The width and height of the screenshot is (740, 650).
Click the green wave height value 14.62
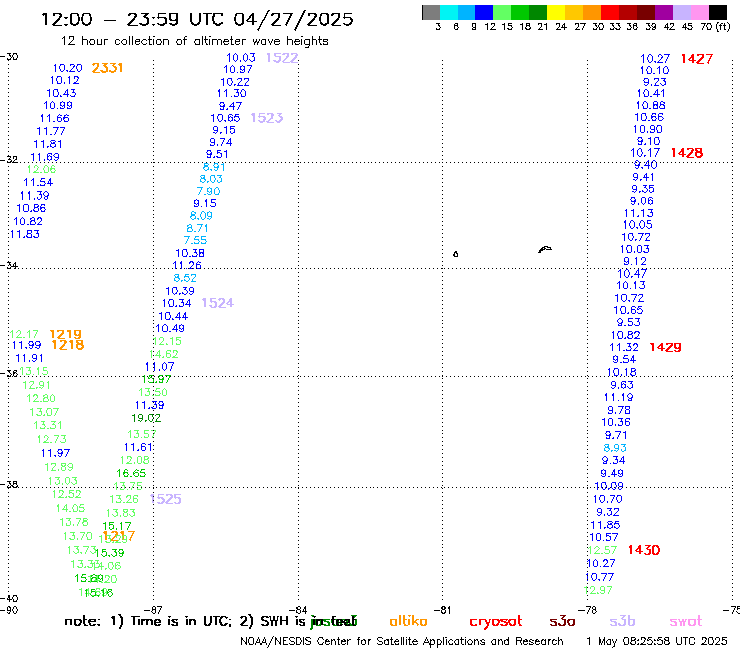164,354
